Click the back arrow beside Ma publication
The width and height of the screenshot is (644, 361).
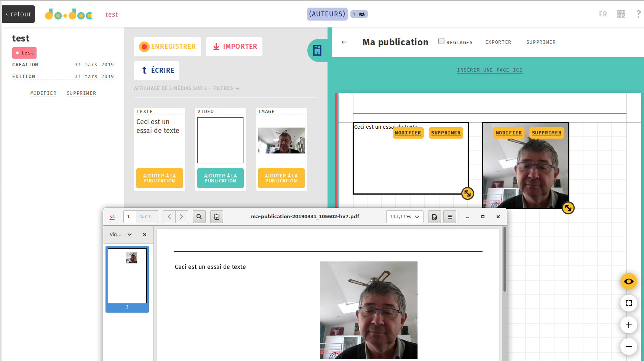pos(344,42)
